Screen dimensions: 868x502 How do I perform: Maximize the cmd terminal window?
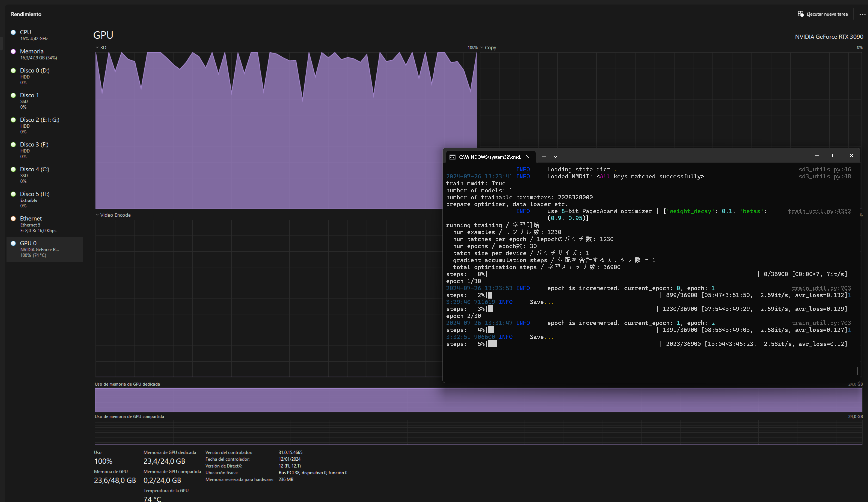coord(834,156)
